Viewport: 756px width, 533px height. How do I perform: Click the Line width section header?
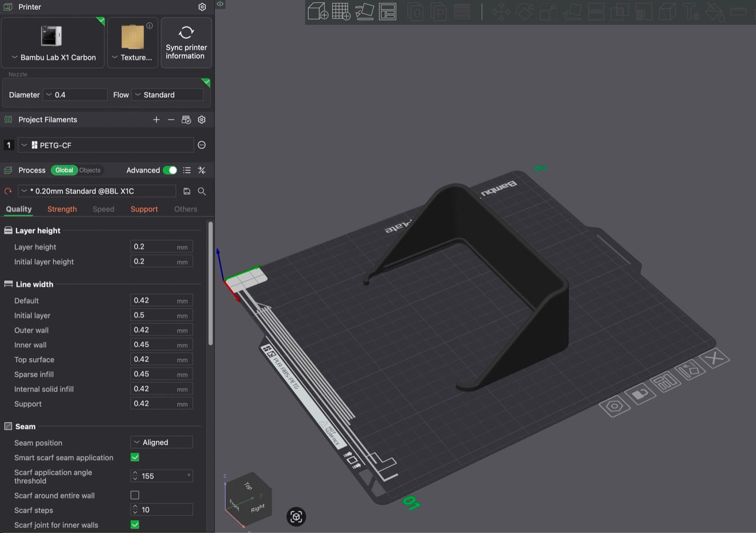(34, 284)
